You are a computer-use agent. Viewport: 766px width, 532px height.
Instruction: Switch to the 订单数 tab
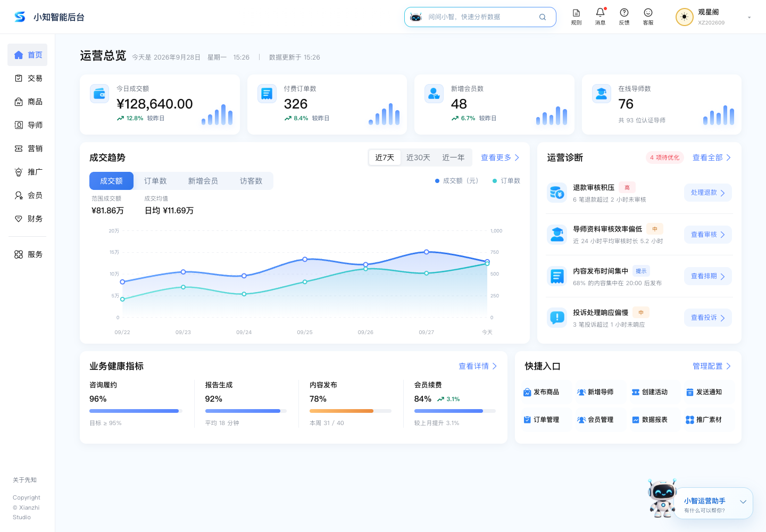(155, 181)
